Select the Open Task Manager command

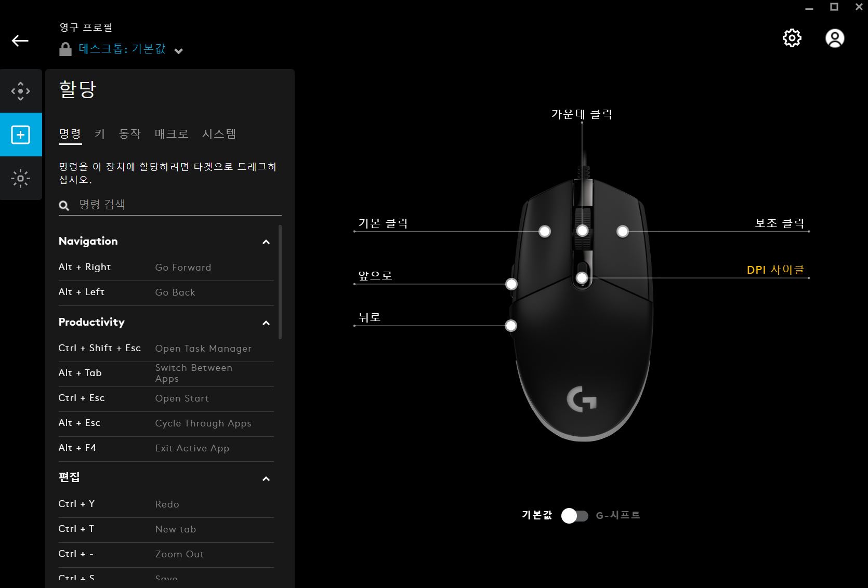(x=166, y=349)
